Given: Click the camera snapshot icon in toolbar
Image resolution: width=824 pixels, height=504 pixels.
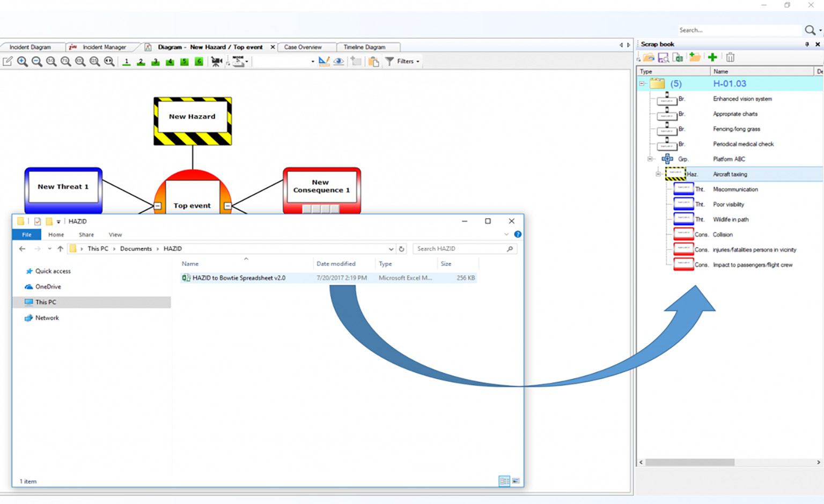Looking at the screenshot, I should pyautogui.click(x=216, y=62).
